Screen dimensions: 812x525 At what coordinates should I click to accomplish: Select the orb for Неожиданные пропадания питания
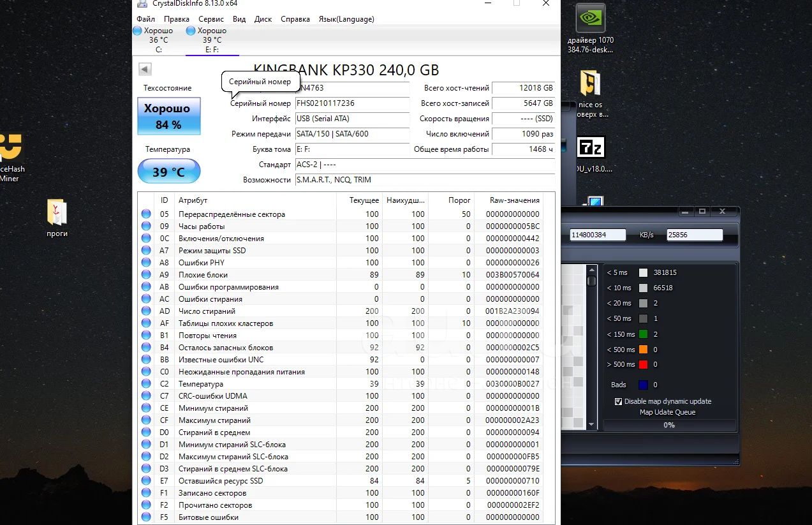(x=147, y=372)
